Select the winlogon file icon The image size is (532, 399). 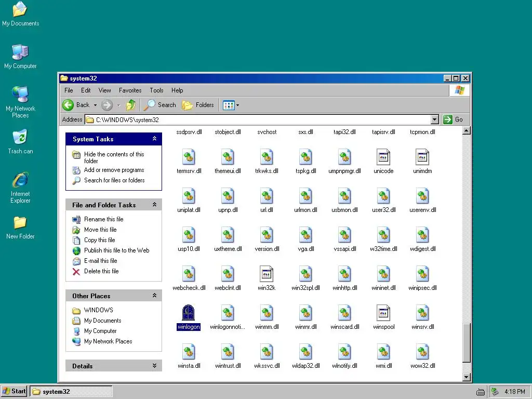[188, 312]
